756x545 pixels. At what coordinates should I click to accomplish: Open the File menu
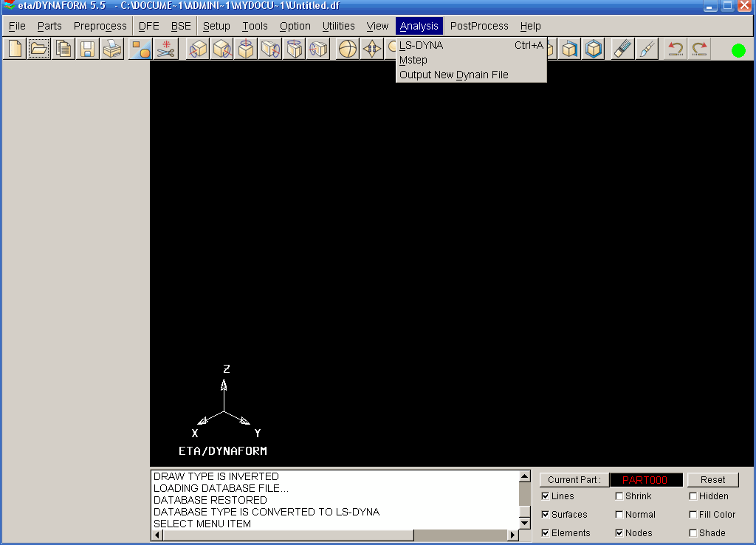[x=17, y=26]
